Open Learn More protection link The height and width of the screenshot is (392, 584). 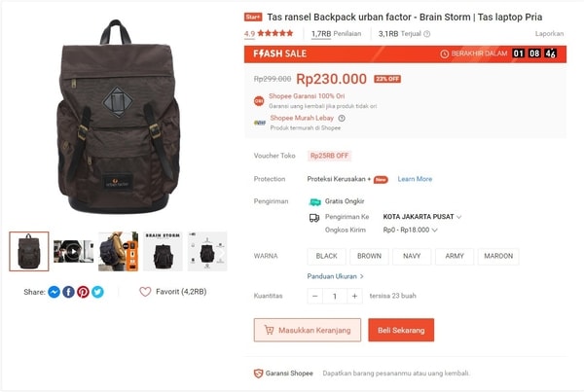point(415,179)
